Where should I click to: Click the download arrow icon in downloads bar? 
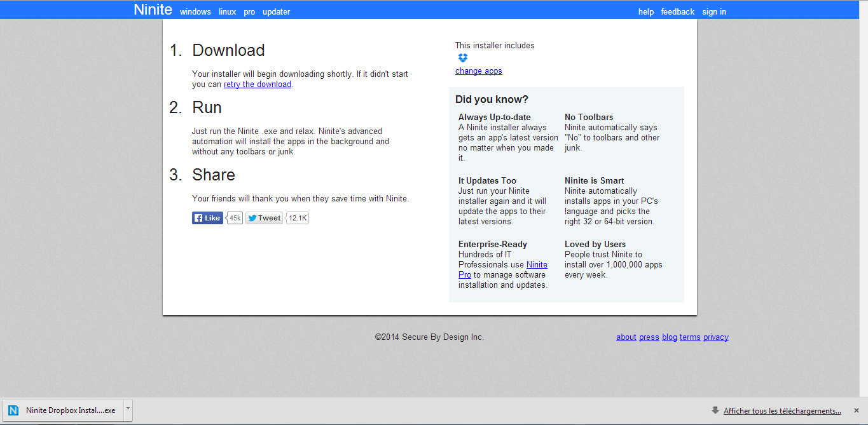coord(715,410)
